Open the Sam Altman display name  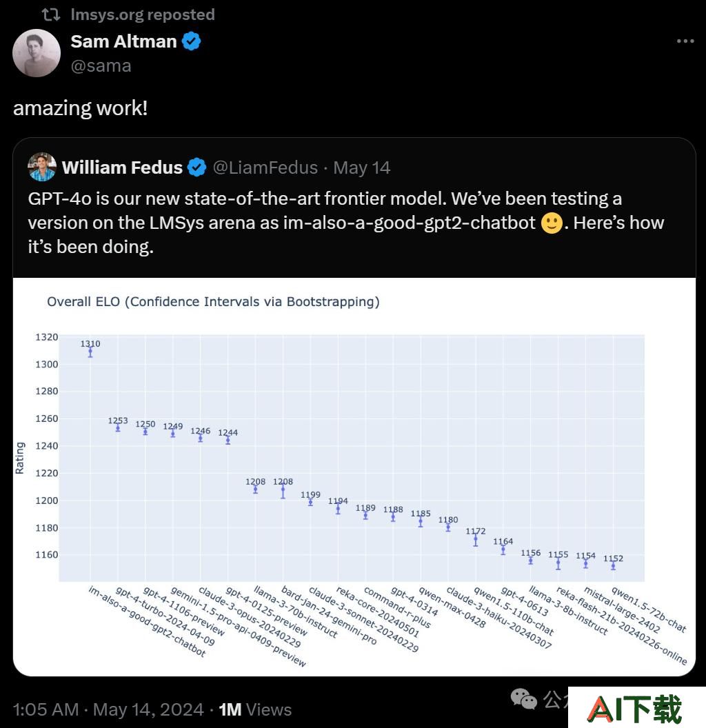123,41
